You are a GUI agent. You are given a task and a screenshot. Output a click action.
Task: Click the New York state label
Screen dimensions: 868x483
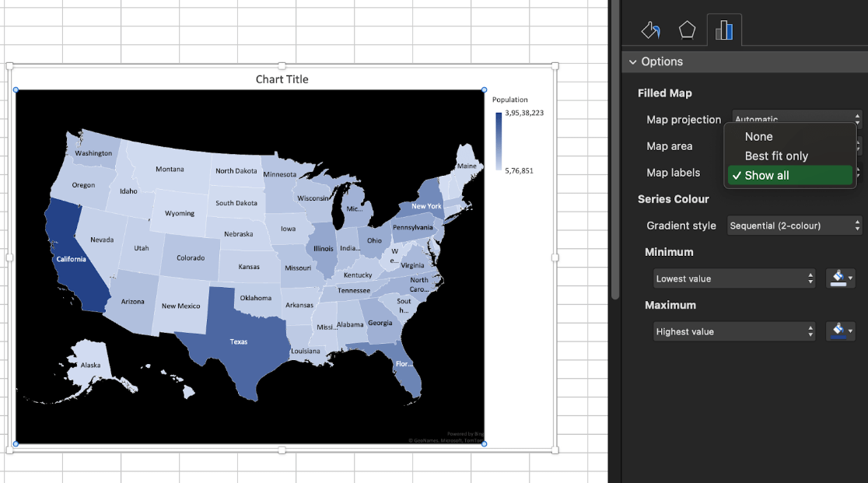point(426,206)
